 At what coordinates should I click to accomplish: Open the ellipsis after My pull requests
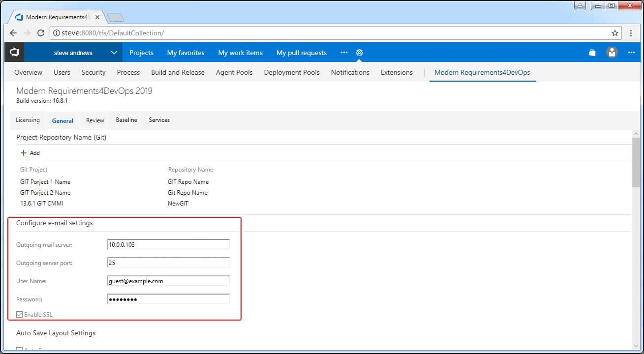[344, 53]
